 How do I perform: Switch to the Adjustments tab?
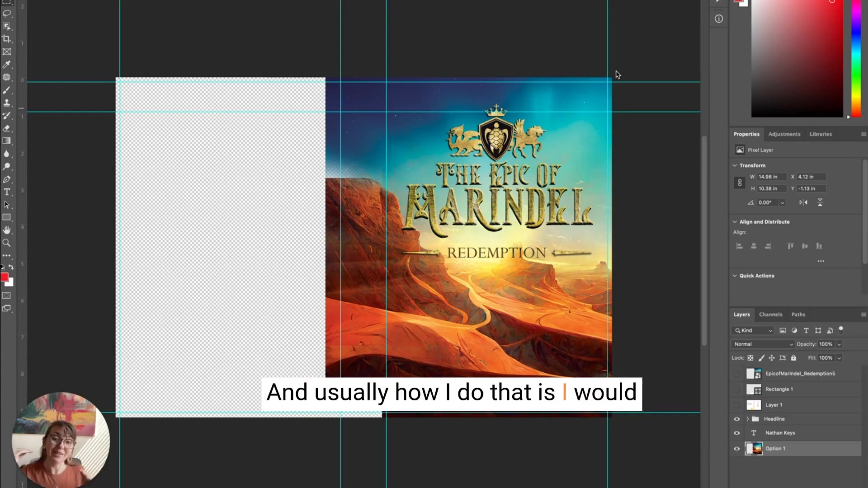point(784,134)
